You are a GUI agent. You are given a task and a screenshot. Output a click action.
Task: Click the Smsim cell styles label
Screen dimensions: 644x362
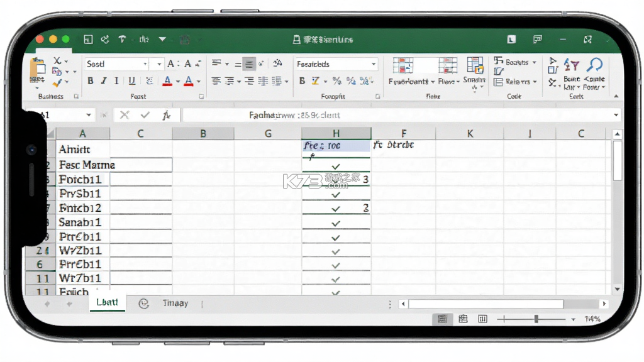click(x=474, y=80)
